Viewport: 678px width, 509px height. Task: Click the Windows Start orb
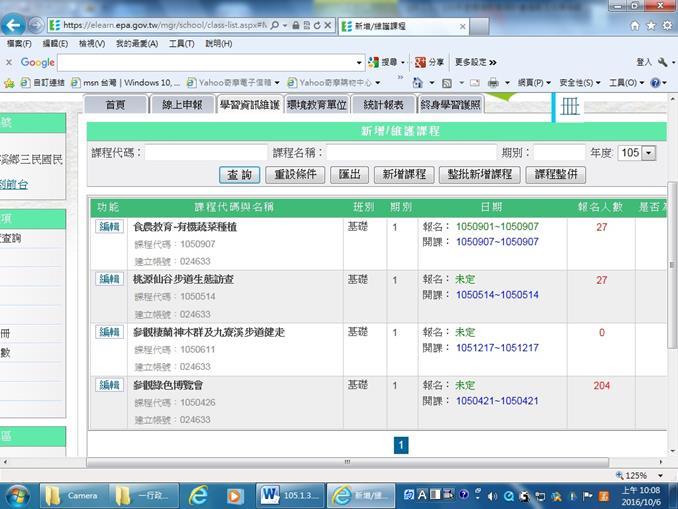pos(18,494)
